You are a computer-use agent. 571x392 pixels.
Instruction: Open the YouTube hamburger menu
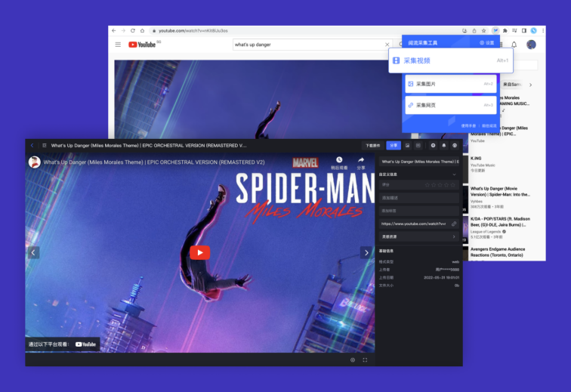(x=118, y=45)
